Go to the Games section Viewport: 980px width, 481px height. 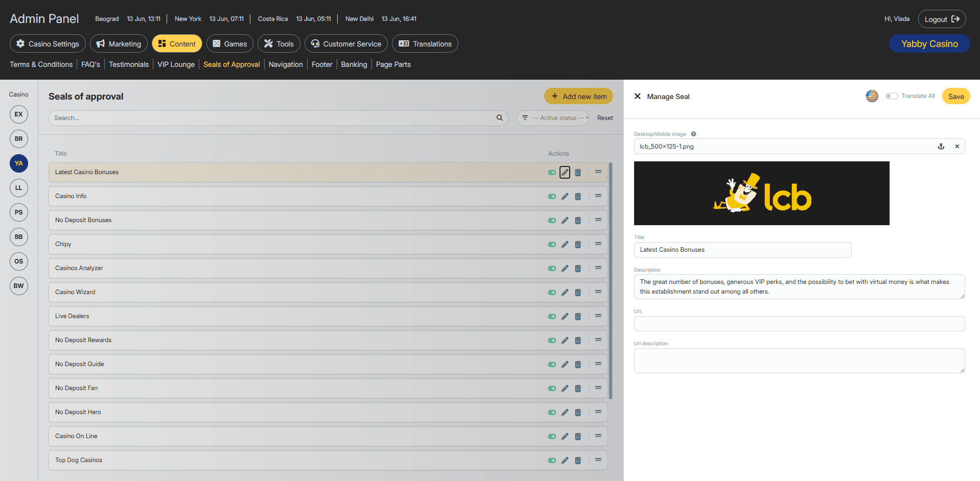[x=230, y=44]
